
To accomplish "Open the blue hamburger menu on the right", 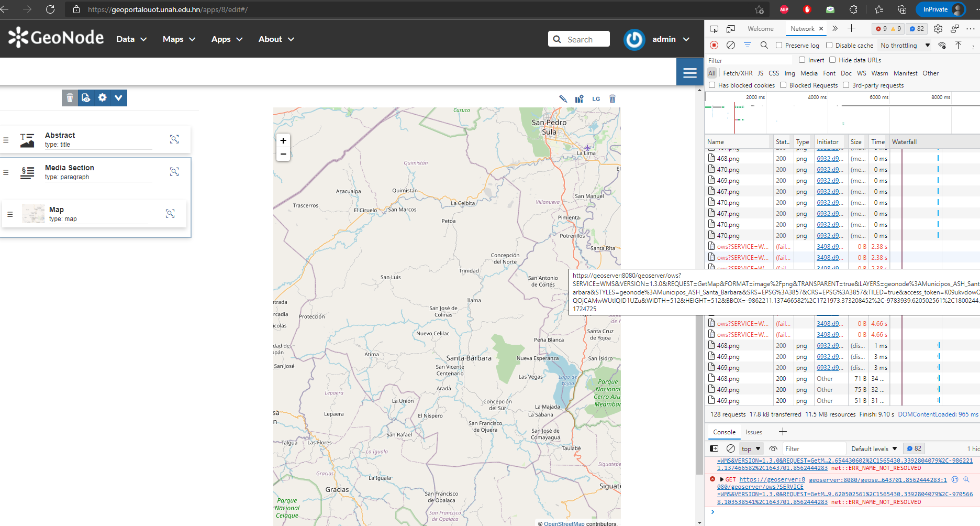I will point(689,72).
